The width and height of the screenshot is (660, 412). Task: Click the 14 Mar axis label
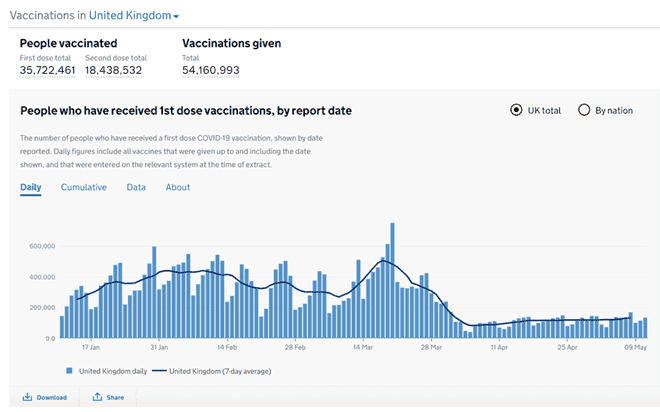pos(362,347)
